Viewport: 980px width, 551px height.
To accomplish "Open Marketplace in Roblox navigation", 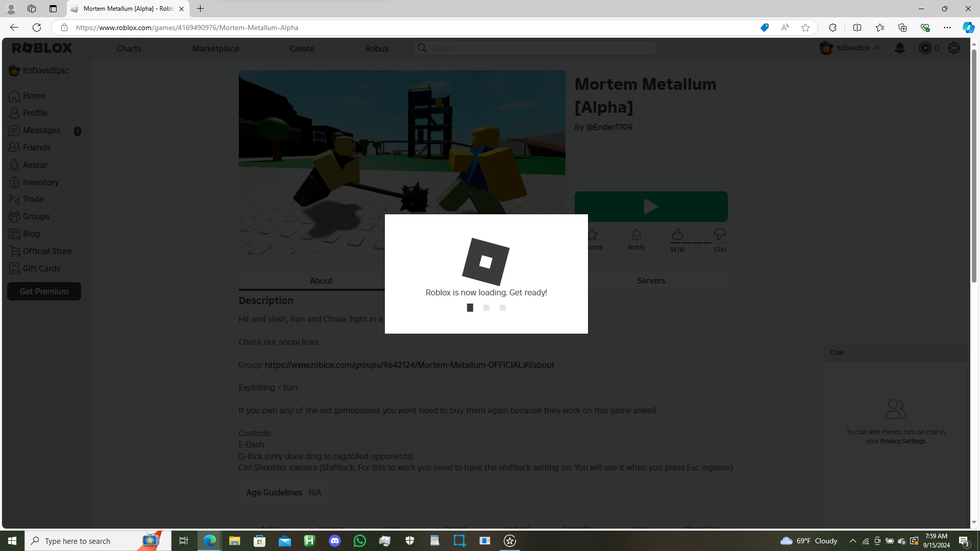I will coord(215,48).
